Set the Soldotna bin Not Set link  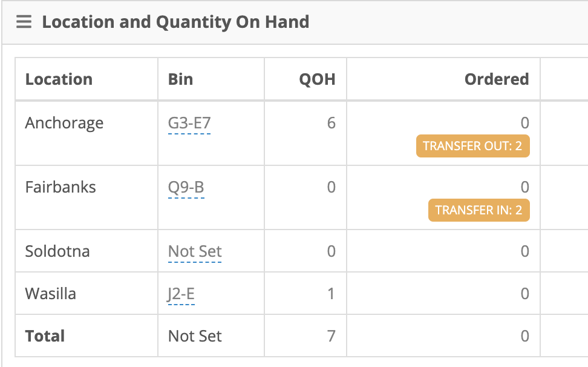195,252
